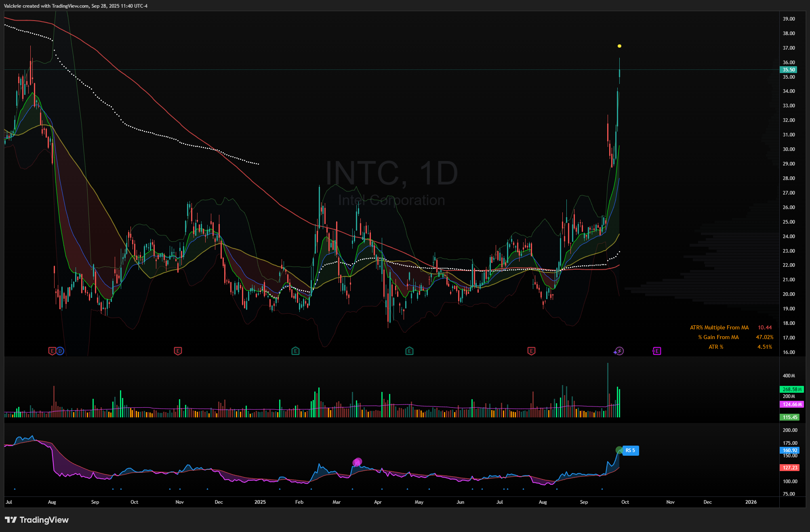Click green earnings E marker before May
The image size is (810, 532).
(409, 351)
